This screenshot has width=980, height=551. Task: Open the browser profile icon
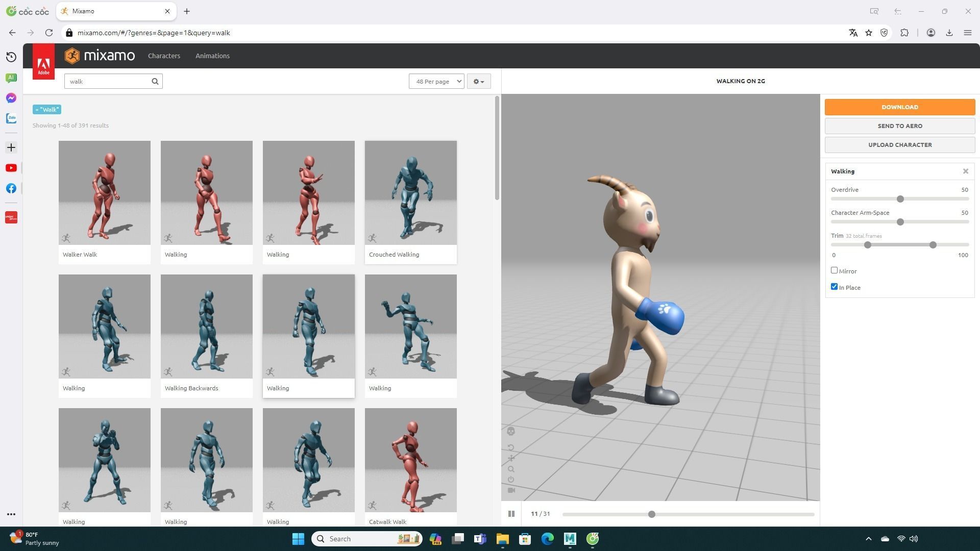930,33
